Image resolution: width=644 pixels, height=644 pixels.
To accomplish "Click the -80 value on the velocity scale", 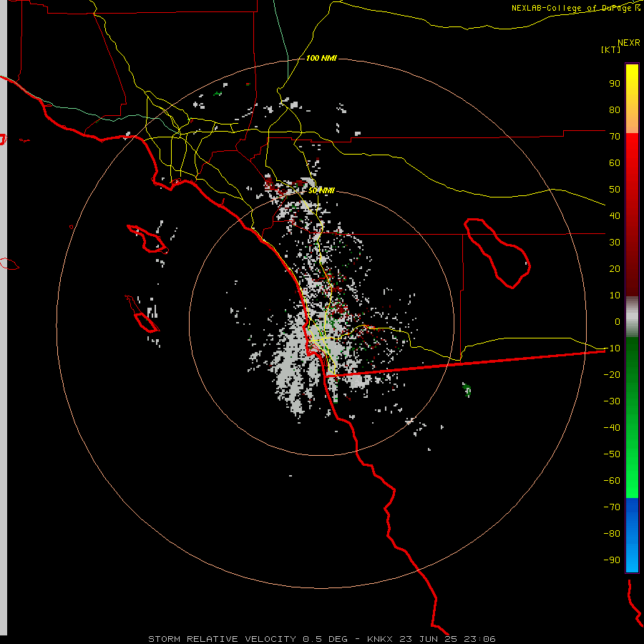I will click(x=612, y=534).
